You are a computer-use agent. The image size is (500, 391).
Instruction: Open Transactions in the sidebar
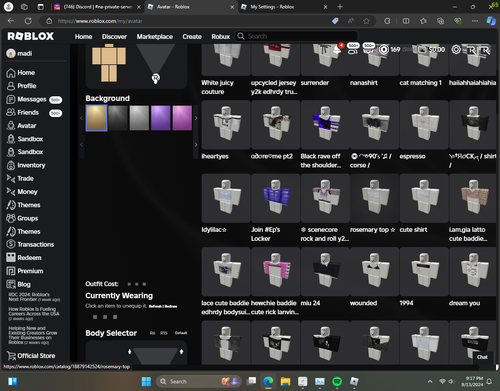pos(30,245)
